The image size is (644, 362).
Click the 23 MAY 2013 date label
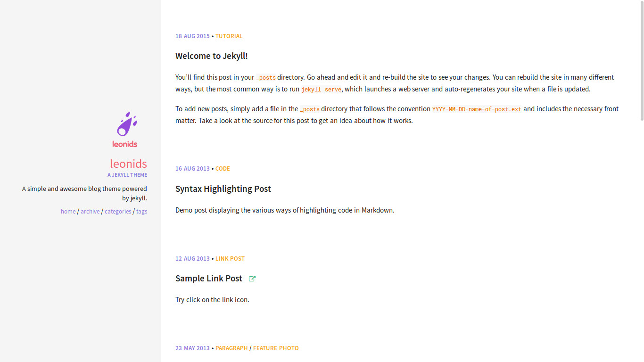192,348
